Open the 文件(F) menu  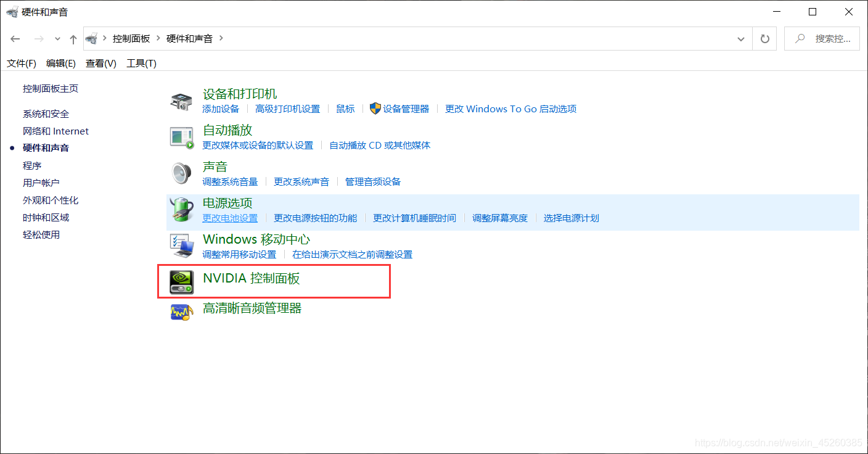[x=22, y=64]
